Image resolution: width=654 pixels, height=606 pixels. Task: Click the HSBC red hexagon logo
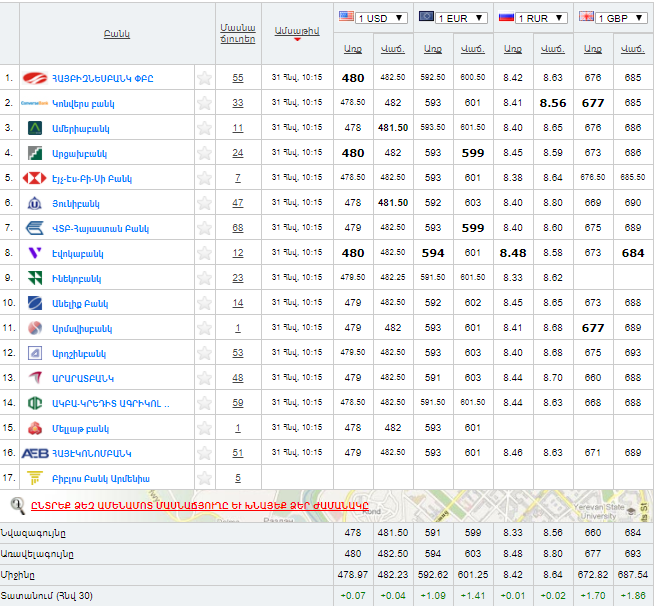35,178
